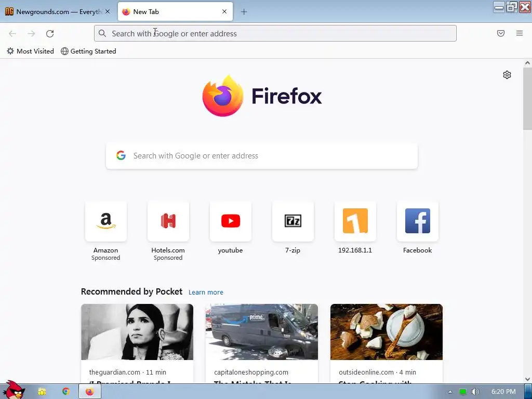Open the file explorer taskbar icon

click(x=42, y=392)
